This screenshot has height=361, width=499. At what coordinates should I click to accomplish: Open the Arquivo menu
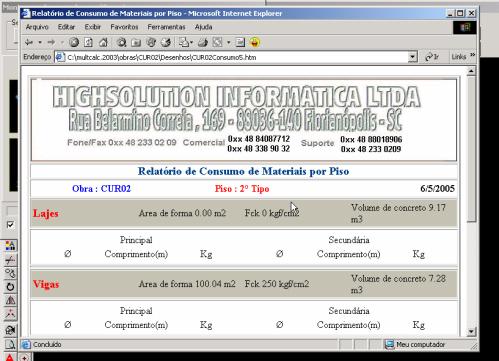click(37, 27)
